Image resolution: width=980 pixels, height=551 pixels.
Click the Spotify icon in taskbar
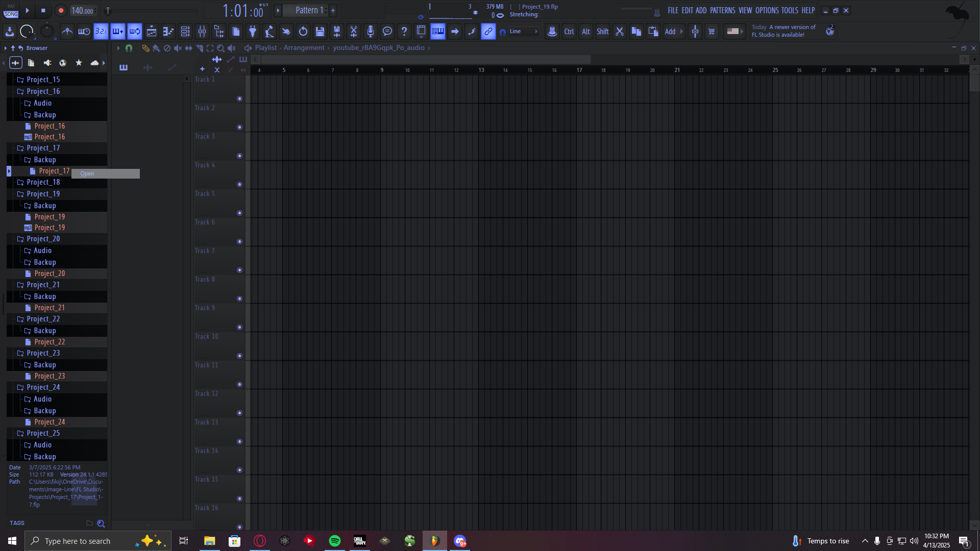[335, 541]
